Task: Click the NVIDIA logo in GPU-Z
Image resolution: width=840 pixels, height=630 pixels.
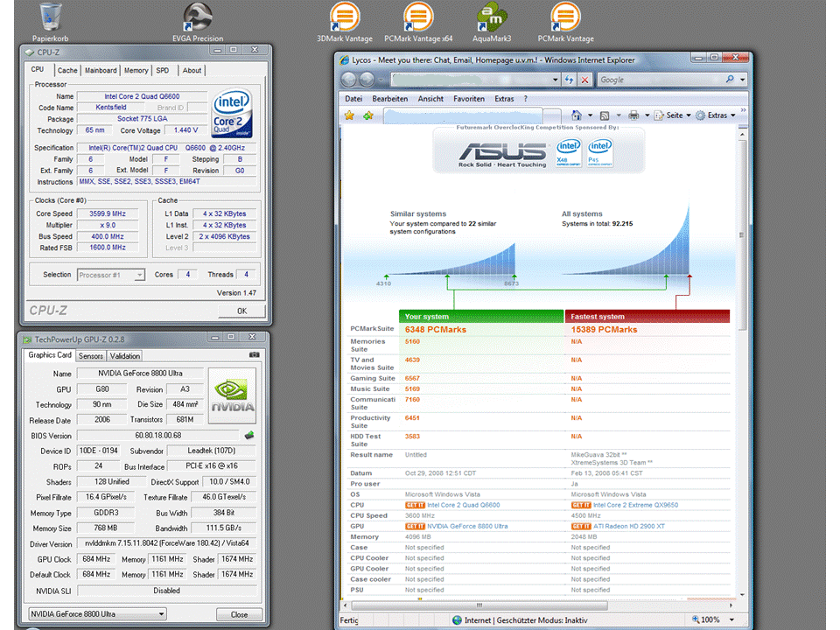Action: [x=231, y=395]
